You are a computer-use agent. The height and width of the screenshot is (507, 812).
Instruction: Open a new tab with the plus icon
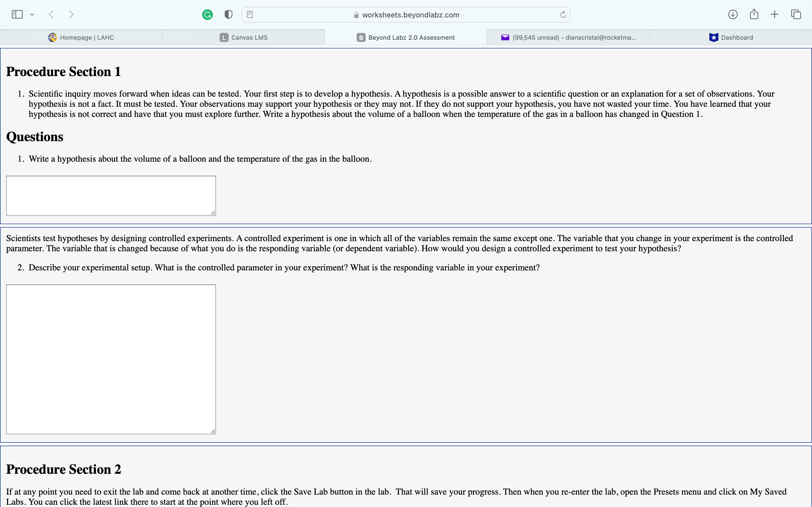pos(775,14)
